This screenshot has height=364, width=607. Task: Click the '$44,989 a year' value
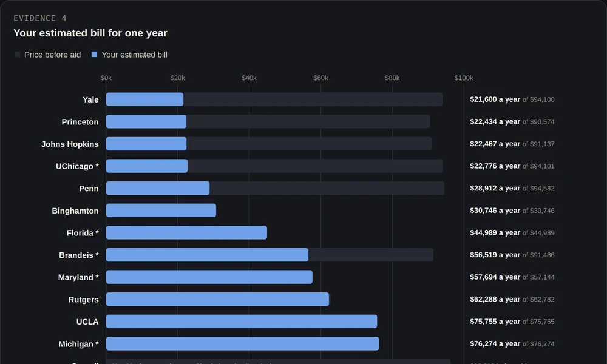(495, 232)
